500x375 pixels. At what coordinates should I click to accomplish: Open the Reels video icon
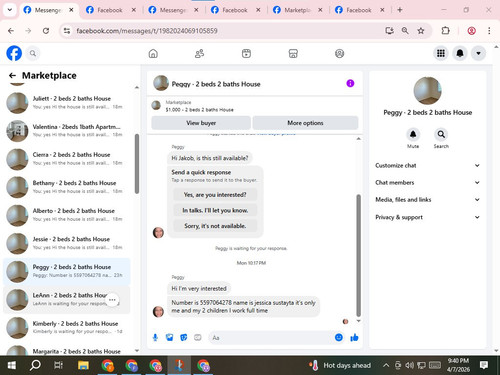pos(246,53)
